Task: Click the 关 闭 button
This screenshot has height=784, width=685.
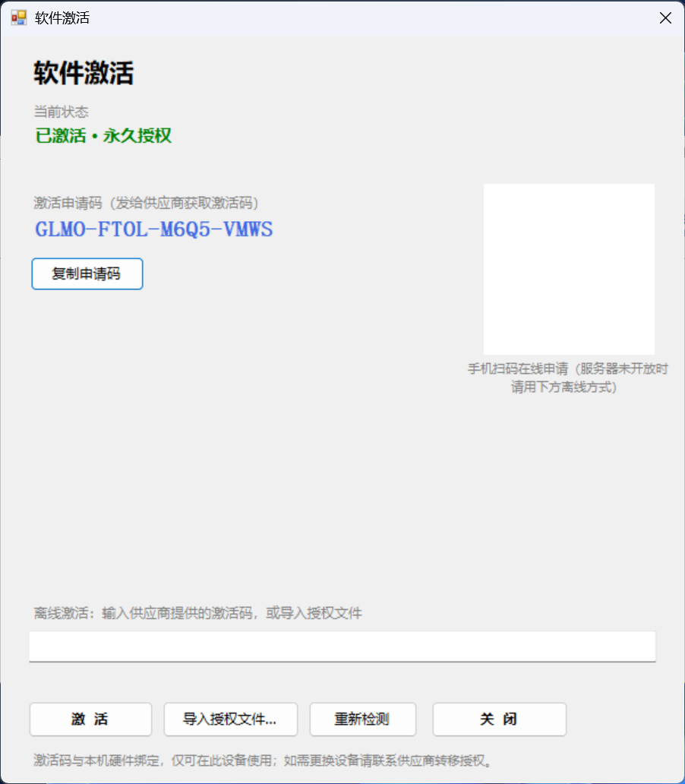Action: [x=499, y=719]
